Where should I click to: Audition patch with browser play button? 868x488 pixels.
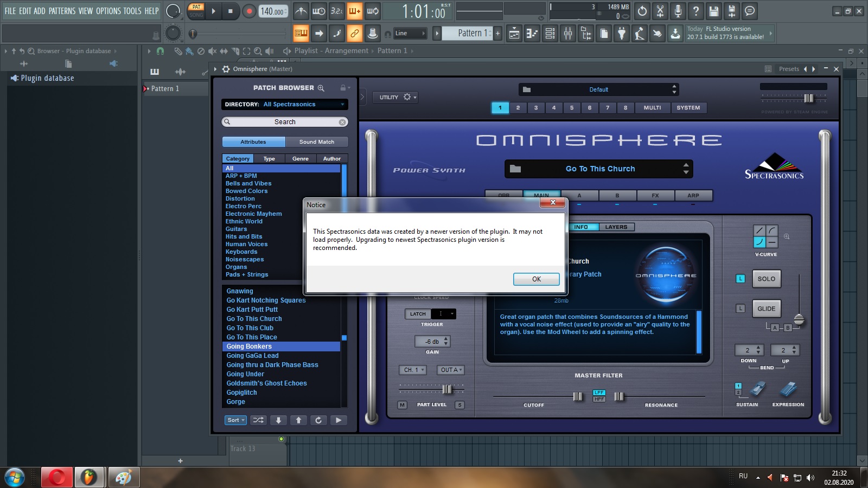(x=339, y=420)
